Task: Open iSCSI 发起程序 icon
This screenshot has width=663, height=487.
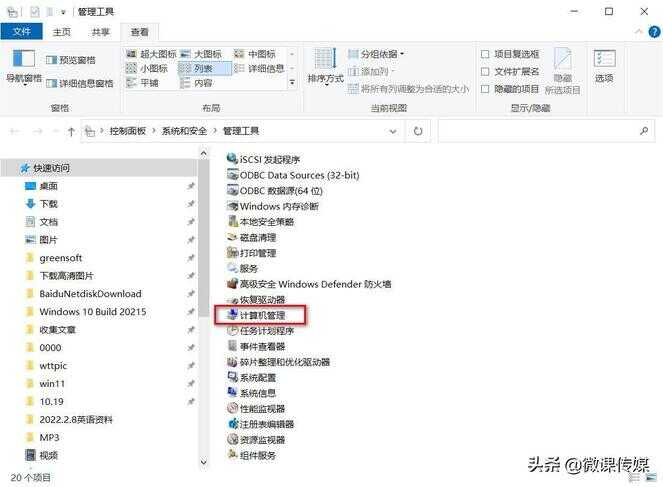Action: [x=232, y=159]
